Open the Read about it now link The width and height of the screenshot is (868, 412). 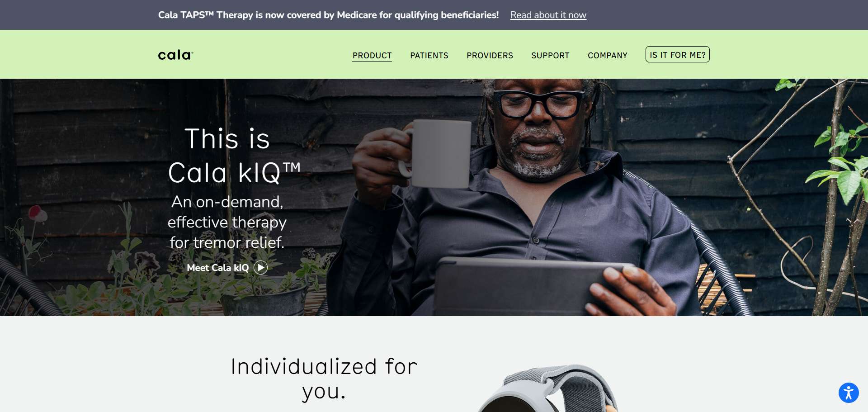pos(548,15)
